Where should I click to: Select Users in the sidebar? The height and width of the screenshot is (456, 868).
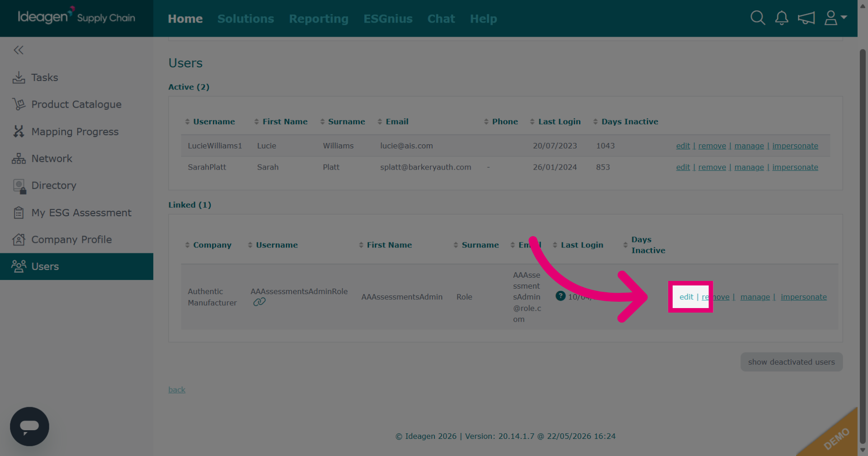[76, 266]
